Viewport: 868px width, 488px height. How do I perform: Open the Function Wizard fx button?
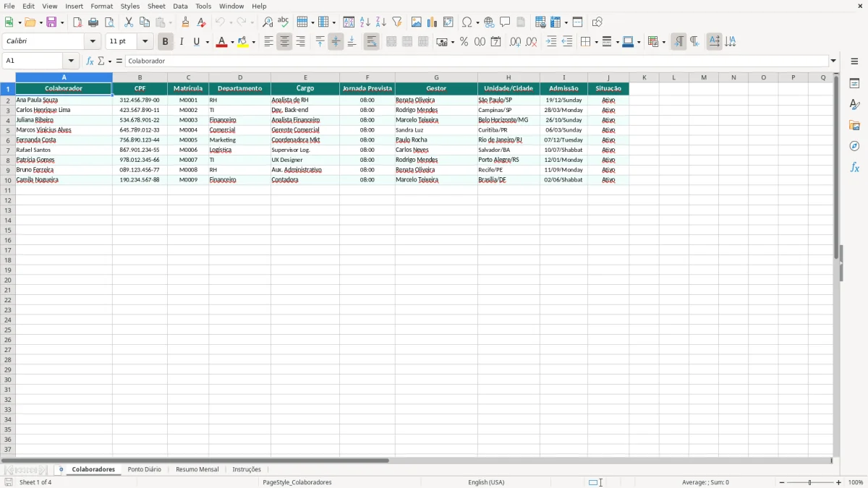(90, 61)
